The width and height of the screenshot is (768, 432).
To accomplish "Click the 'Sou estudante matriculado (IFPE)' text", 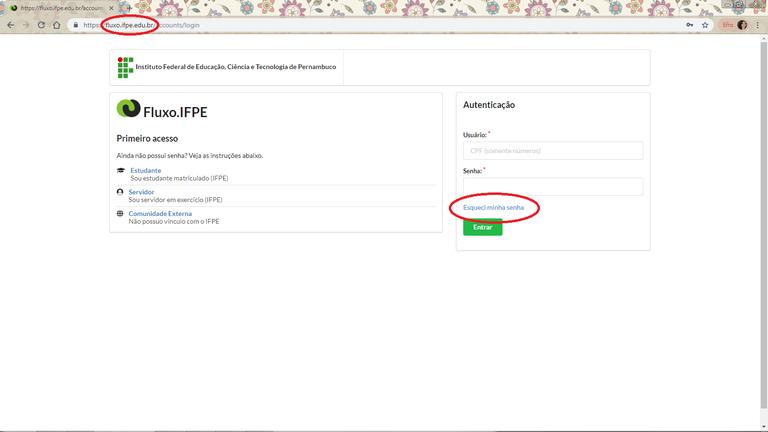I will click(x=179, y=178).
